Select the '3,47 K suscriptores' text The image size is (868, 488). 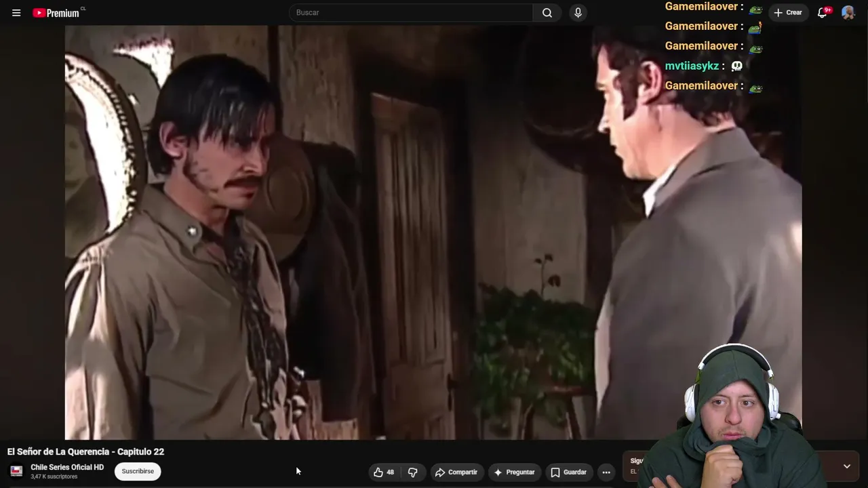click(x=54, y=476)
